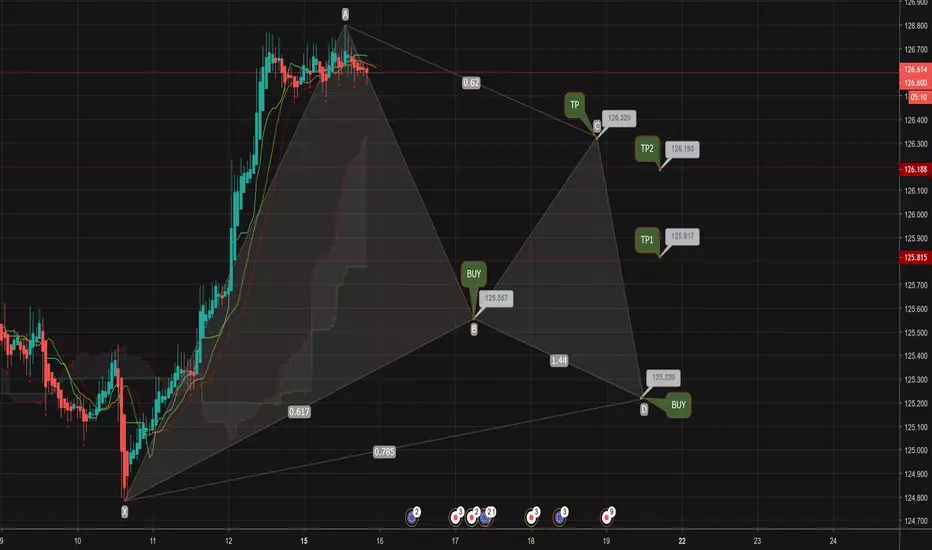The width and height of the screenshot is (932, 550).
Task: Select pattern point A marker
Action: click(345, 14)
